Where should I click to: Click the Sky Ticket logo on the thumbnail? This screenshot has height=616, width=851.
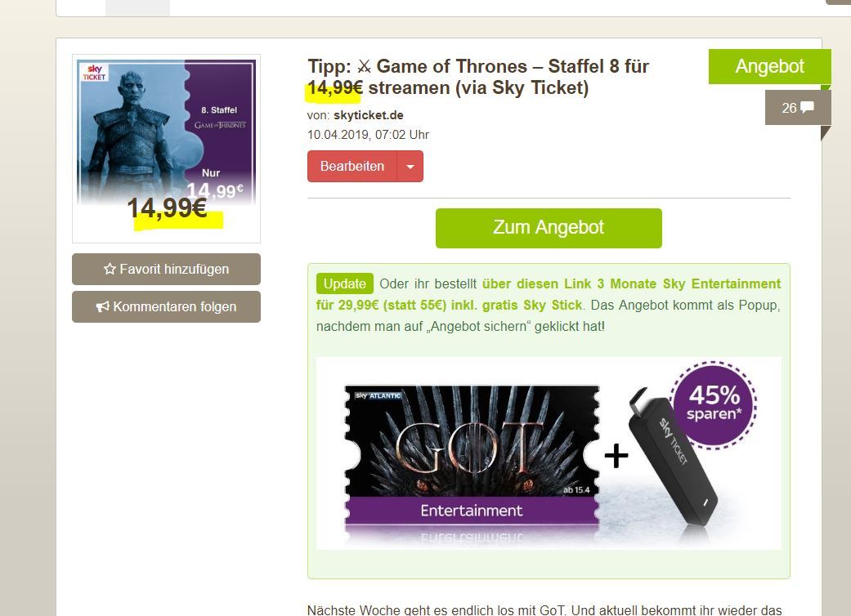pos(95,73)
